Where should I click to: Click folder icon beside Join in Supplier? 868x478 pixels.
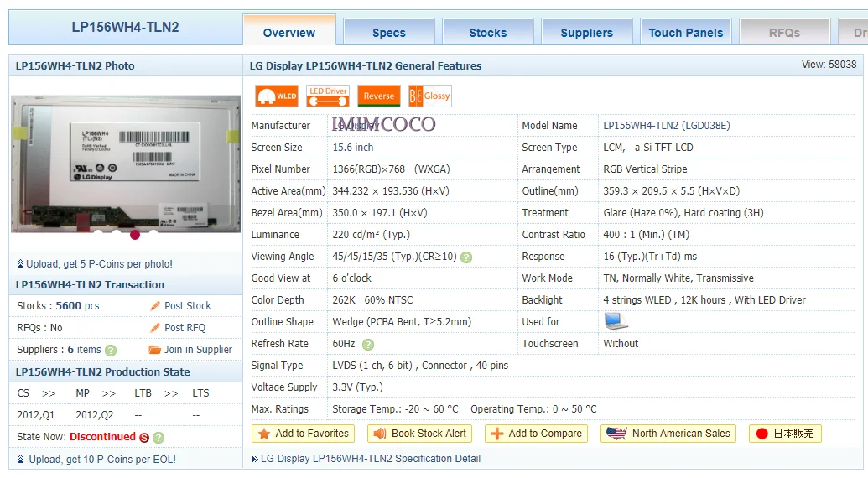154,350
